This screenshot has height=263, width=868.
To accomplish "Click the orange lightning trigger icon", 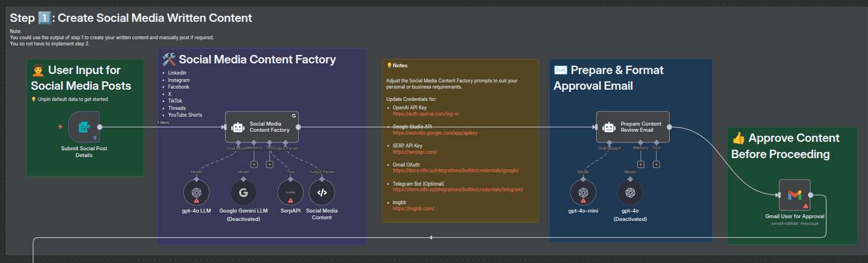I will tap(61, 127).
